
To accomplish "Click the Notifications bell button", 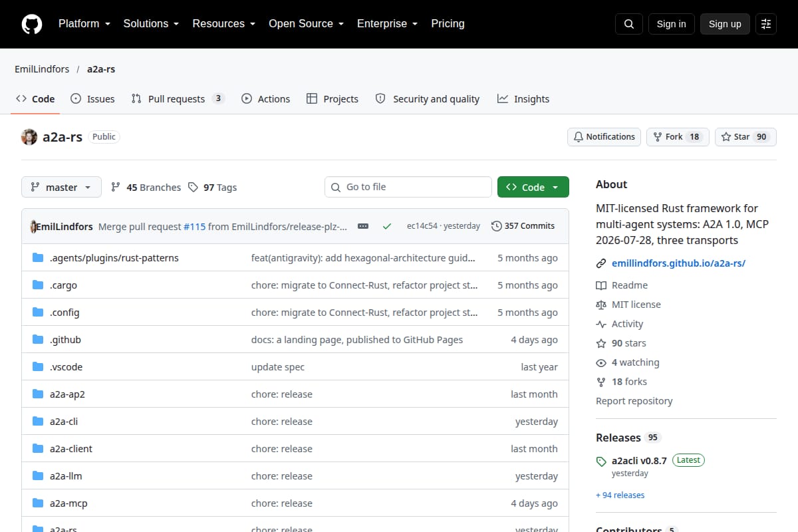I will point(604,137).
